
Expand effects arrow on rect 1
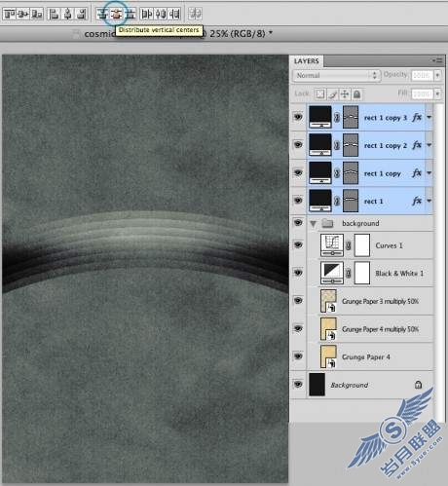point(429,201)
